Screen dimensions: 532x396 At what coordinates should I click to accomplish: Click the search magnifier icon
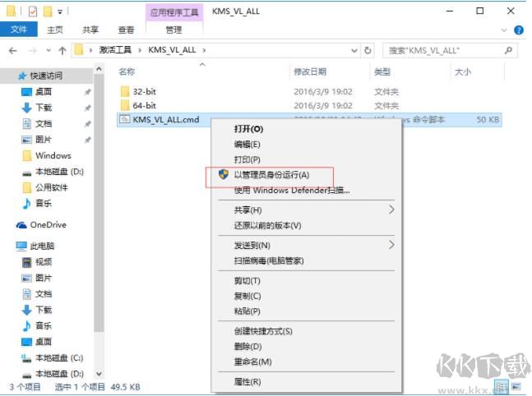coord(509,50)
